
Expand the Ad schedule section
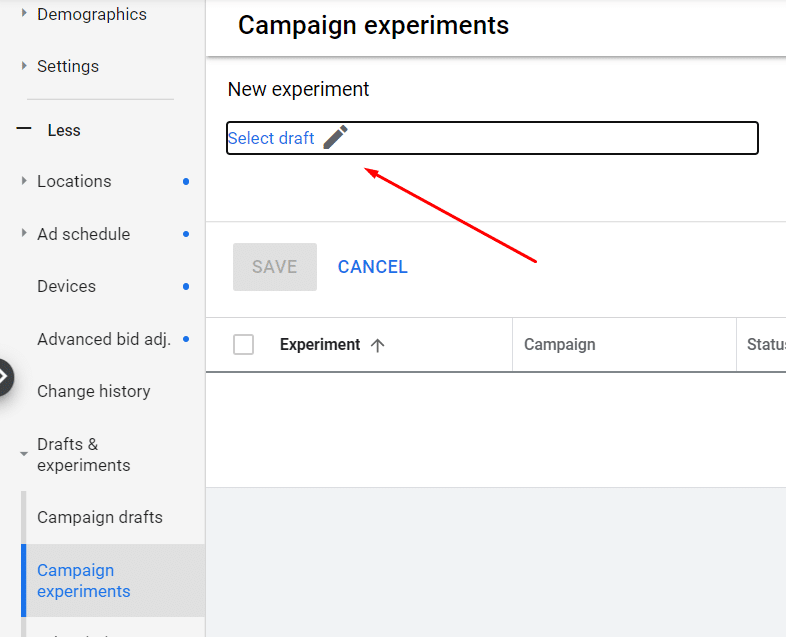(24, 234)
